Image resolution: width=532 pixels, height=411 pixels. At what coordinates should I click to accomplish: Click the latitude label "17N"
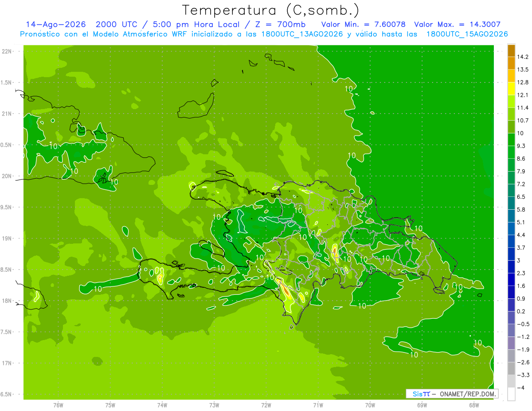[x=7, y=363]
